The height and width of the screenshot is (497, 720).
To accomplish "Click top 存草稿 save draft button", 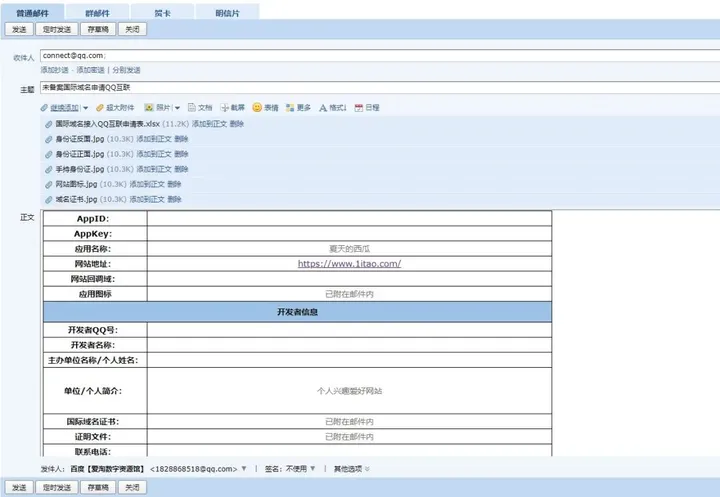I will click(x=98, y=29).
